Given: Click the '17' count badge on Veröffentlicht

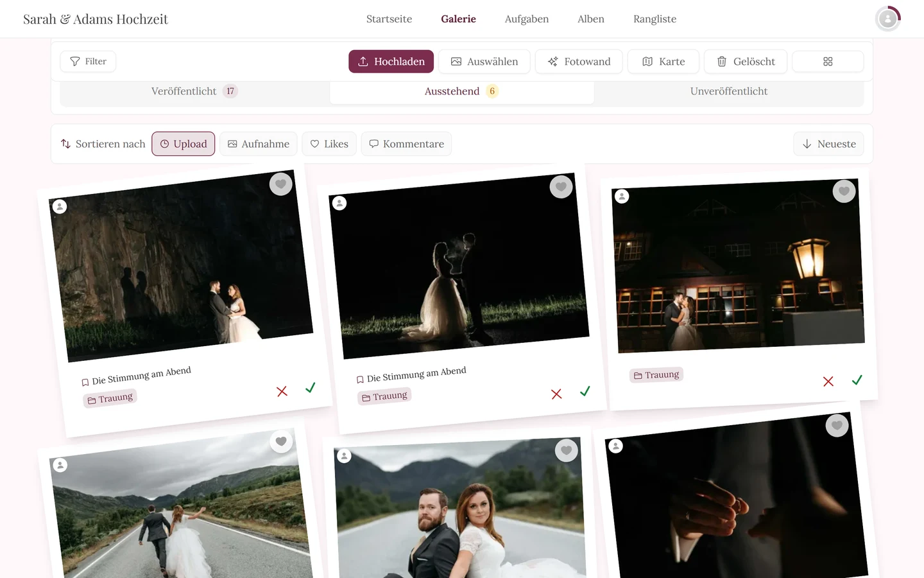Looking at the screenshot, I should coord(230,91).
